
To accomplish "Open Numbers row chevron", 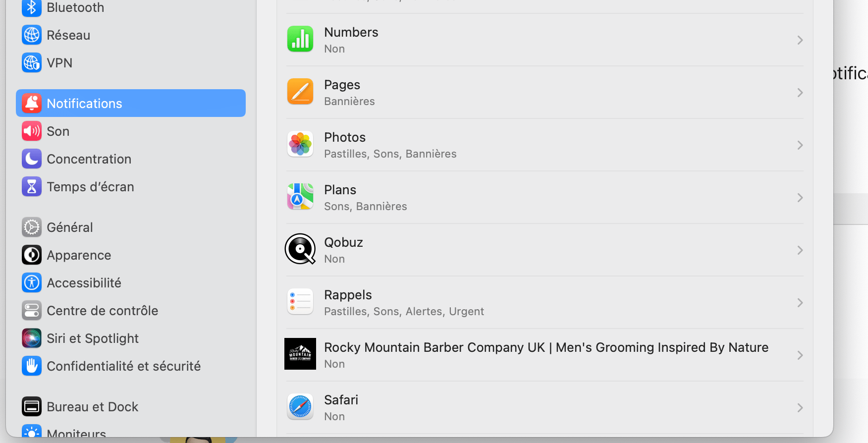I will point(800,40).
